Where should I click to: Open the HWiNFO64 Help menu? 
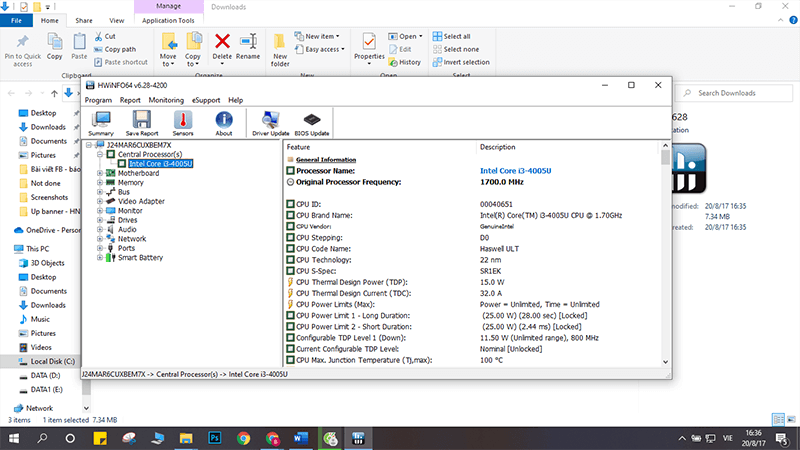coord(235,100)
